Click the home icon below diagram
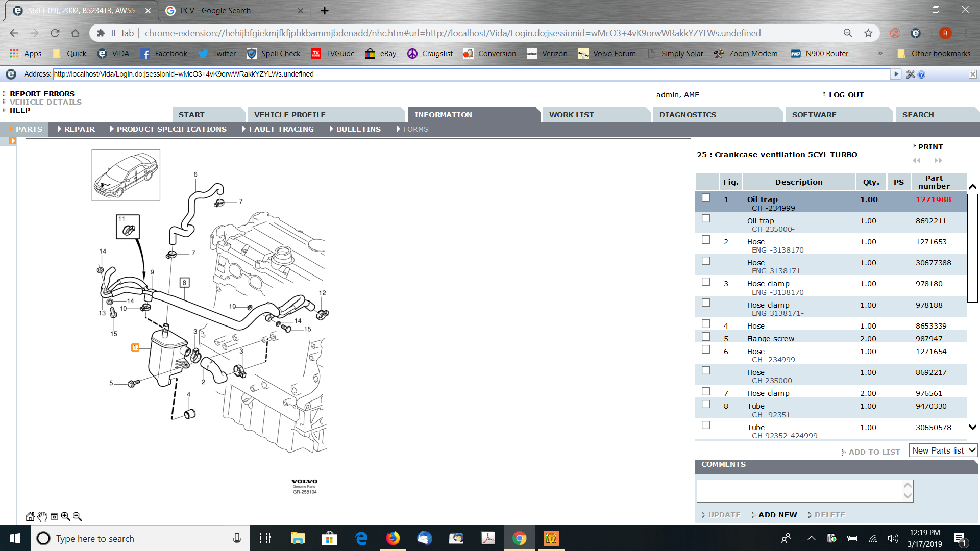This screenshot has height=551, width=980. 30,517
